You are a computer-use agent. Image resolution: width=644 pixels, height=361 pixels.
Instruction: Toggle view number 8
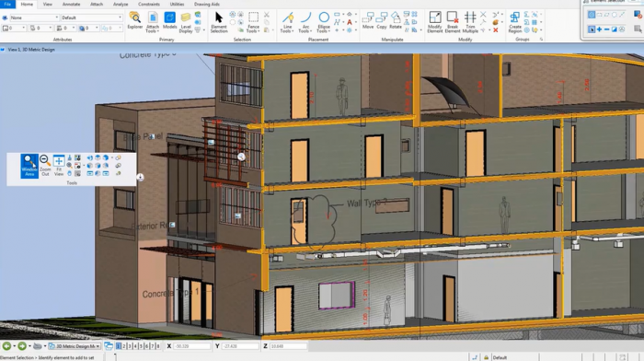pyautogui.click(x=157, y=346)
